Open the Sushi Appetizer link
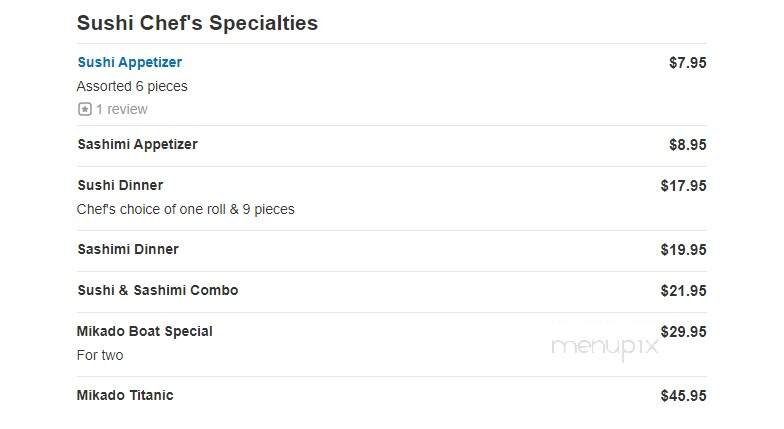 tap(129, 62)
